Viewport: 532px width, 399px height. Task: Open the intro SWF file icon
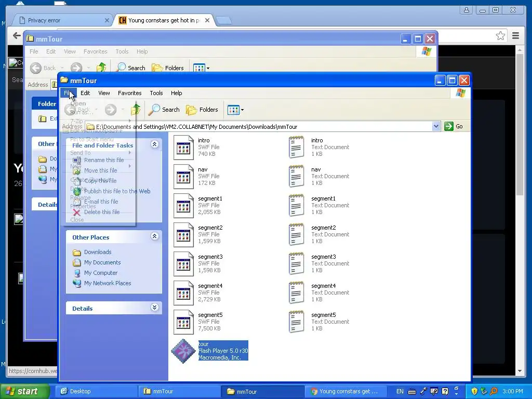click(x=183, y=147)
